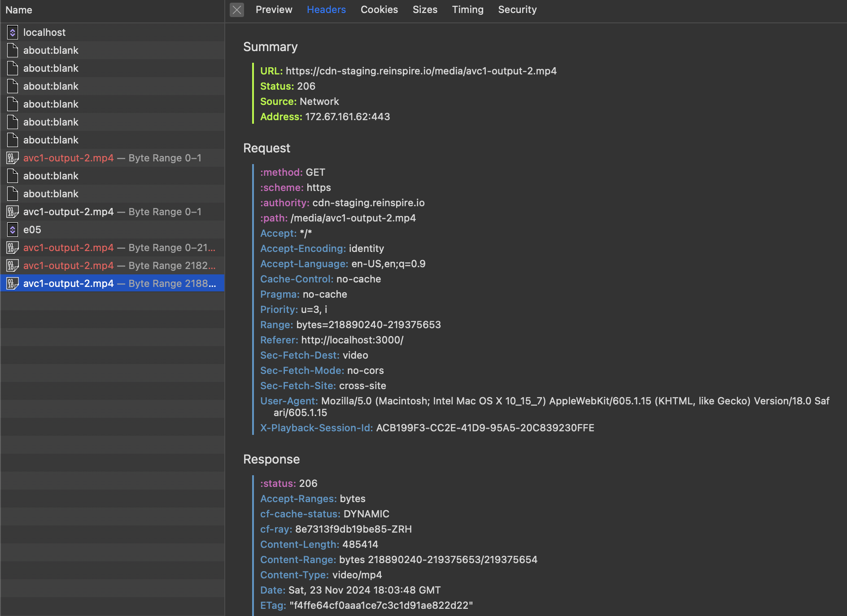Click binary icon on Byte Range 0–21 request
Screen dimensions: 847x616
[x=12, y=247]
